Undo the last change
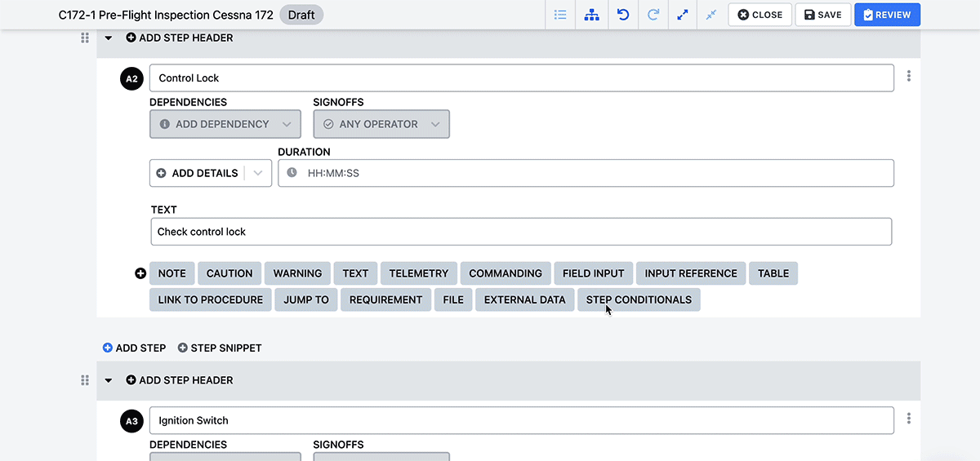 (623, 15)
